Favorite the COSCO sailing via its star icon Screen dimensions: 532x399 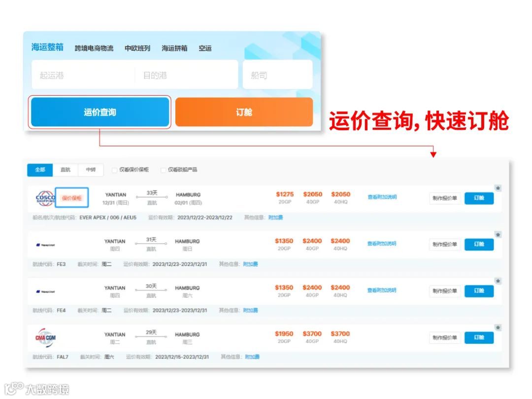coord(498,187)
